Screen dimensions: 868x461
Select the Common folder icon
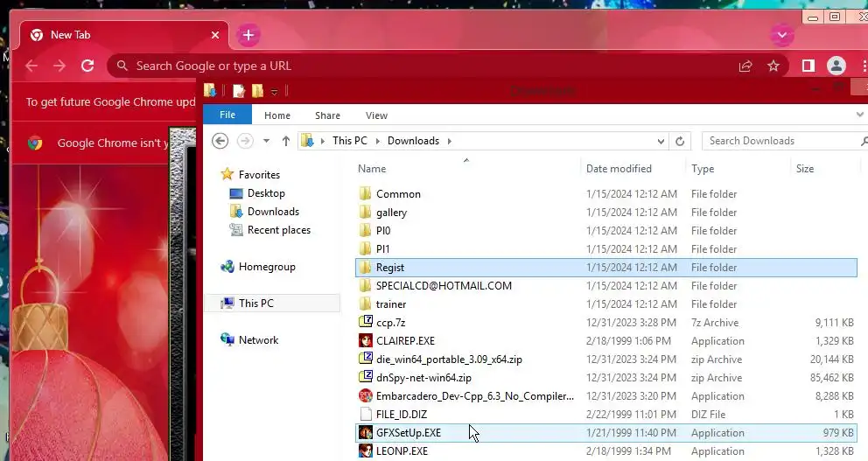pos(366,193)
